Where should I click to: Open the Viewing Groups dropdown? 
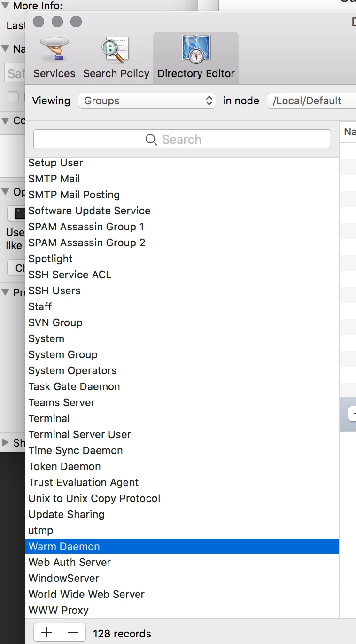[147, 101]
